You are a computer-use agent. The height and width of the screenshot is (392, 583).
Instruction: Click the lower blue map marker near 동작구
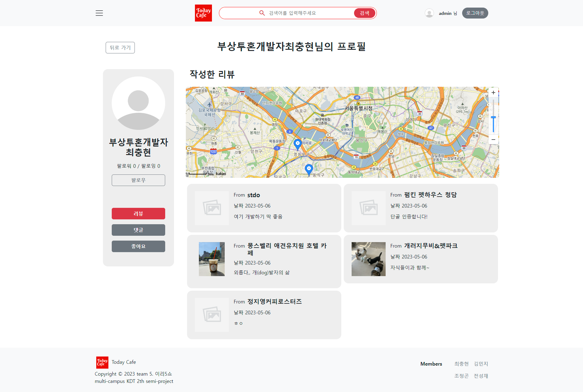pyautogui.click(x=309, y=169)
